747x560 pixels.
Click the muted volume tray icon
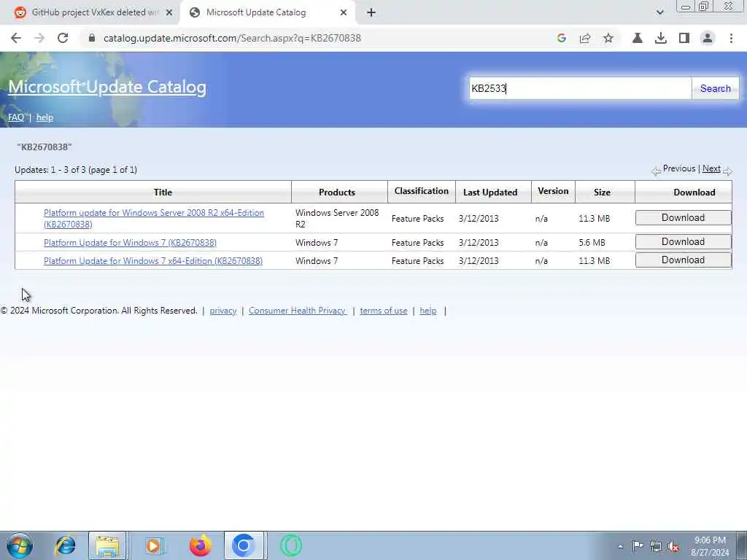(x=673, y=546)
